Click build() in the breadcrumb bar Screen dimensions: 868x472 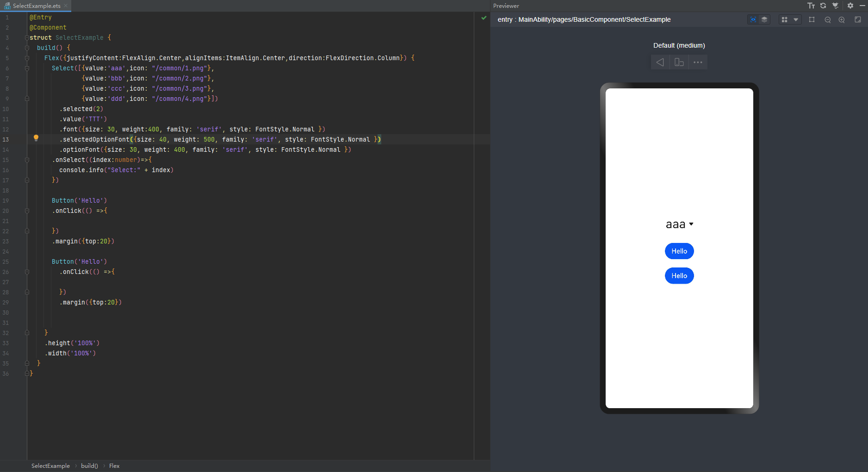(89, 466)
